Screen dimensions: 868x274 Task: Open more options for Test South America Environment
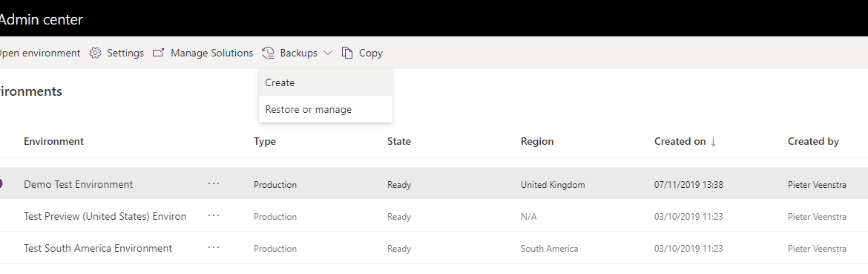coord(214,248)
